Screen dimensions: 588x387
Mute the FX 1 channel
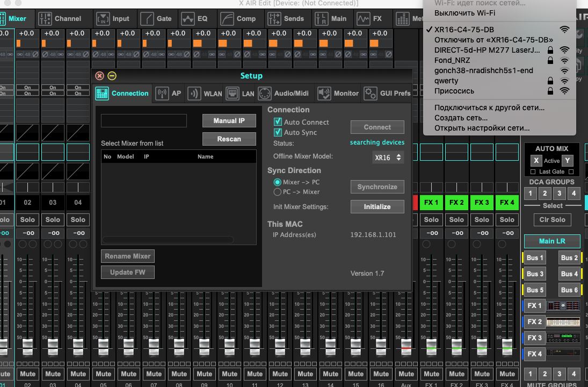431,374
